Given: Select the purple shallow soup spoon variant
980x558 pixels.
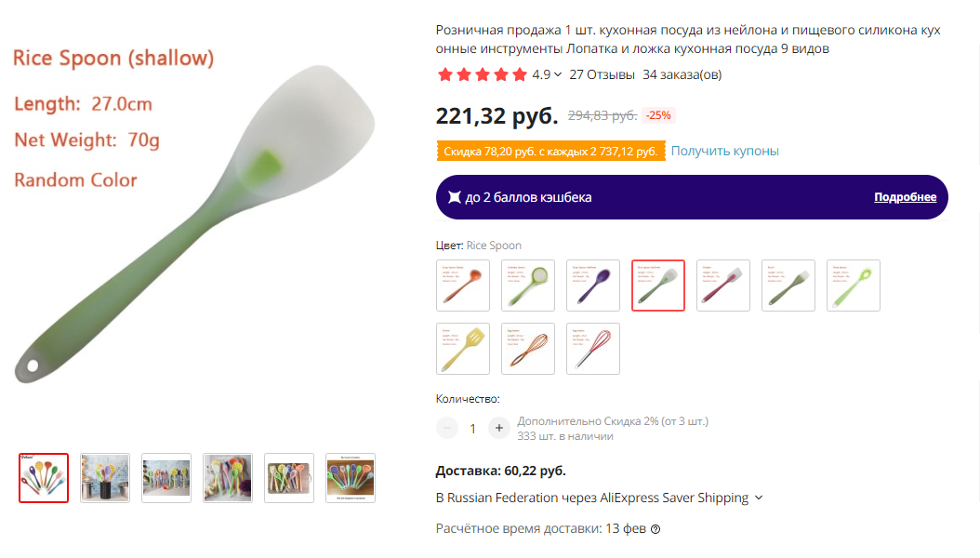Looking at the screenshot, I should (x=593, y=286).
